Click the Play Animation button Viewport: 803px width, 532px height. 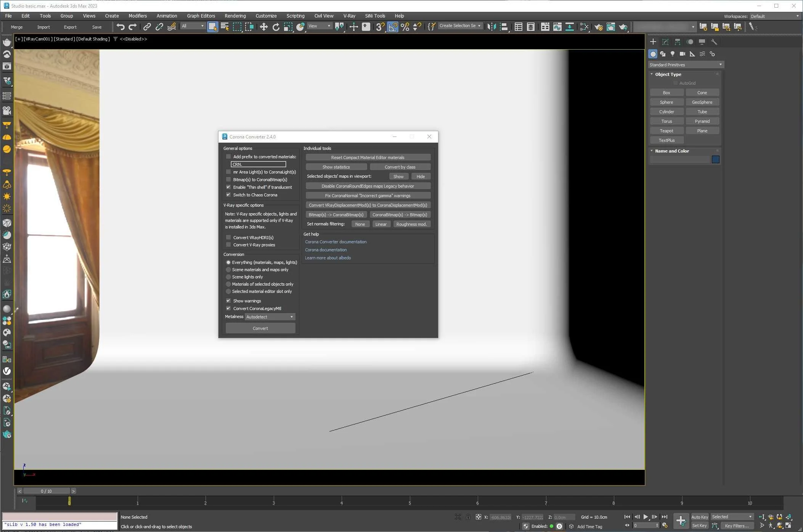[x=646, y=517]
